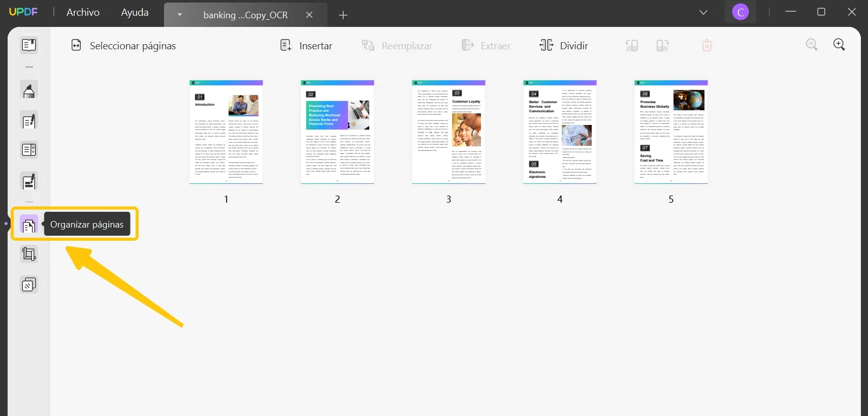
Task: Open the form preparation sidebar icon
Action: [x=29, y=150]
